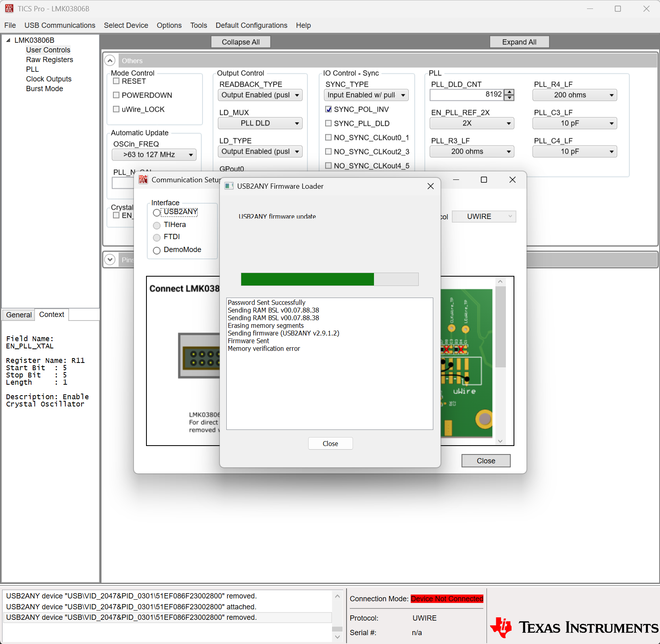Viewport: 660px width, 644px height.
Task: Select the DemoMode interface radio button
Action: 157,250
